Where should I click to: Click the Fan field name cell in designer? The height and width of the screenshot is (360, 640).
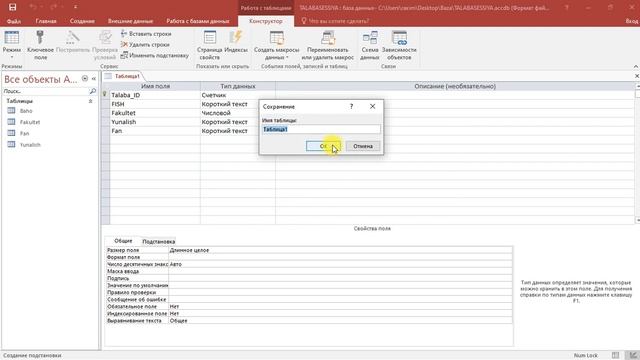pyautogui.click(x=155, y=131)
